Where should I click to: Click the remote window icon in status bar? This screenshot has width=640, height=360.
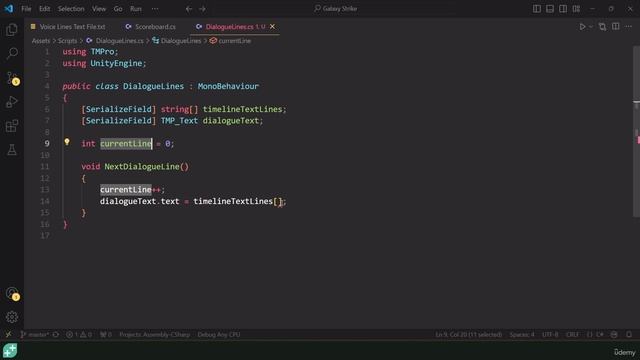[x=8, y=334]
